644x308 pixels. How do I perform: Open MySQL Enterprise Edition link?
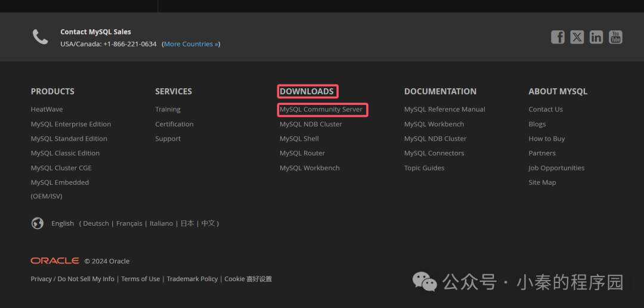click(x=70, y=124)
